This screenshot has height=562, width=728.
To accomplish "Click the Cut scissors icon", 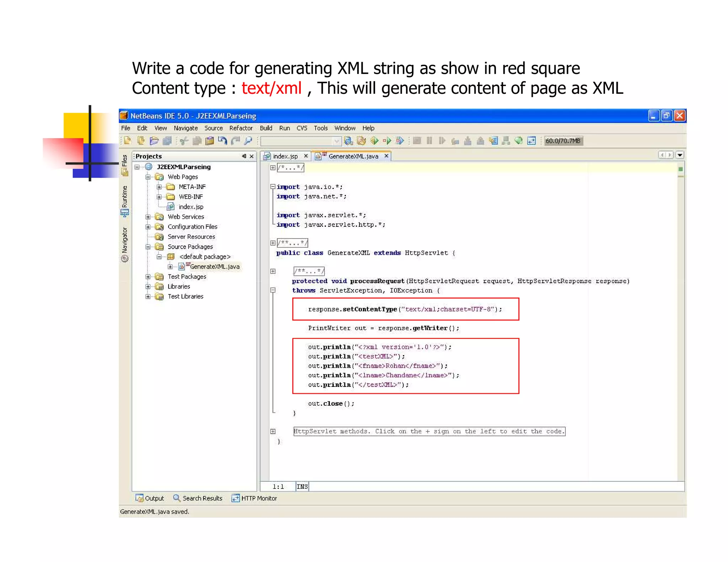I will (x=184, y=141).
